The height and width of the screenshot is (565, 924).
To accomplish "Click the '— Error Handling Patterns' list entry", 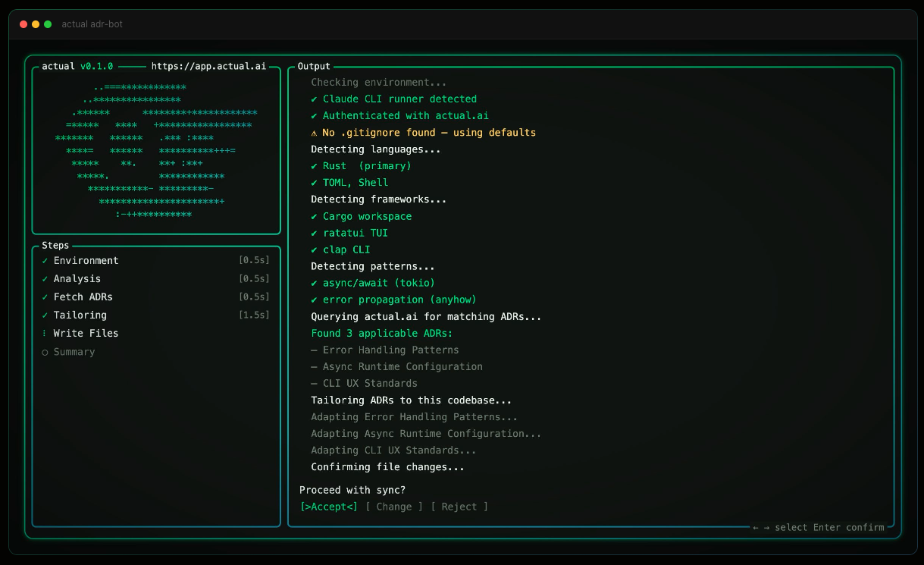I will click(385, 350).
